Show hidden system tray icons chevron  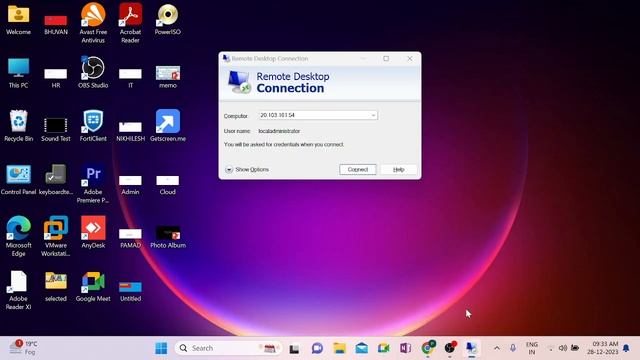[497, 348]
